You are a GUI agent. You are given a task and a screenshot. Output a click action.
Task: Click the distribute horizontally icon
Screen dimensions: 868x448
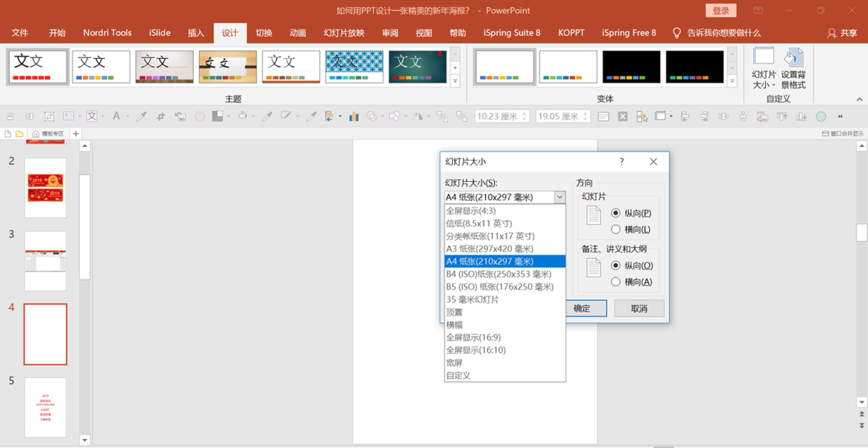pos(723,117)
